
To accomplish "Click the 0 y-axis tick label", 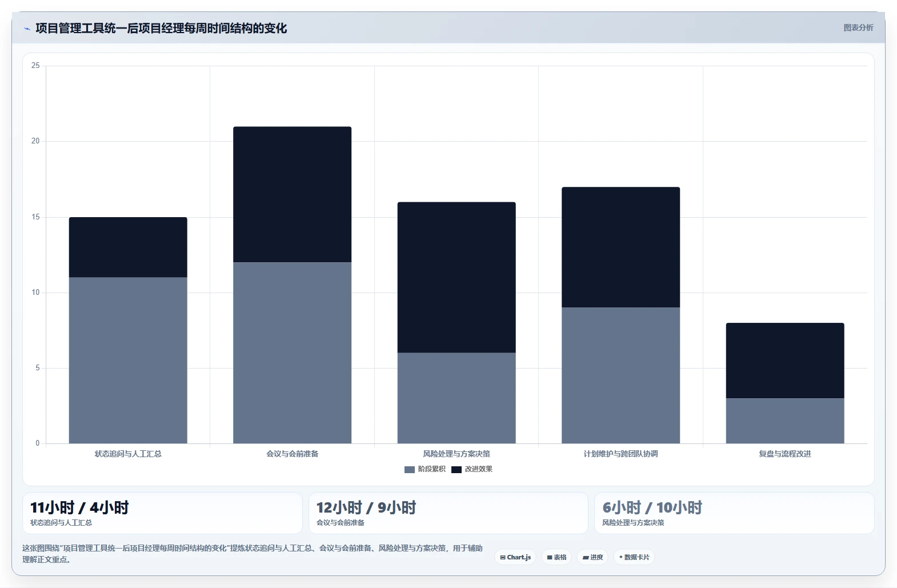I will coord(38,443).
